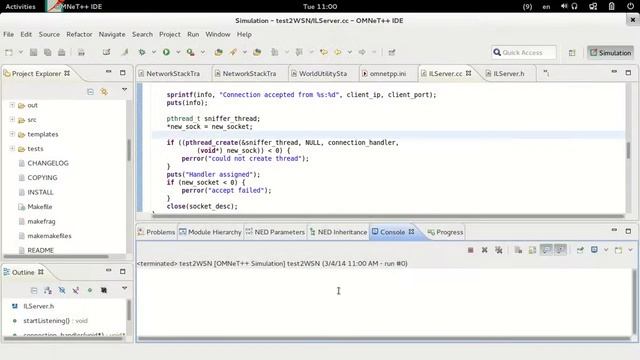Click the Last Edit Location icon
Screen dimensions: 640x360
pyautogui.click(x=324, y=52)
